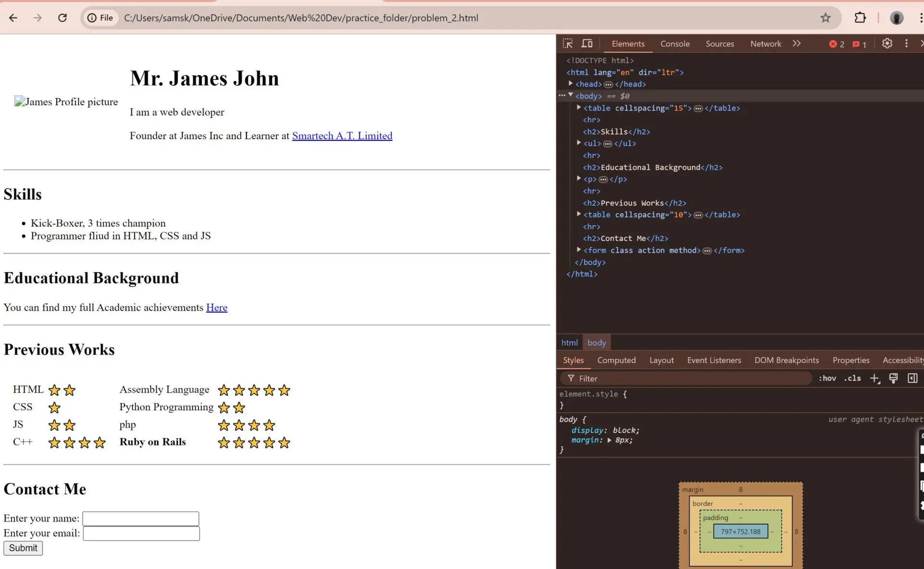This screenshot has width=924, height=569.
Task: Click the body element in breadcrumb
Action: pos(597,342)
